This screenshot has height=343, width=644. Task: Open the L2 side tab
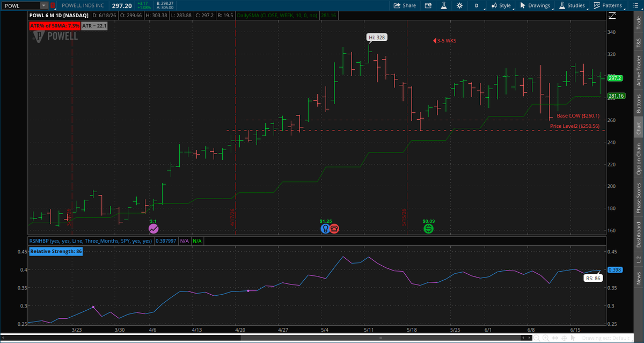[638, 259]
